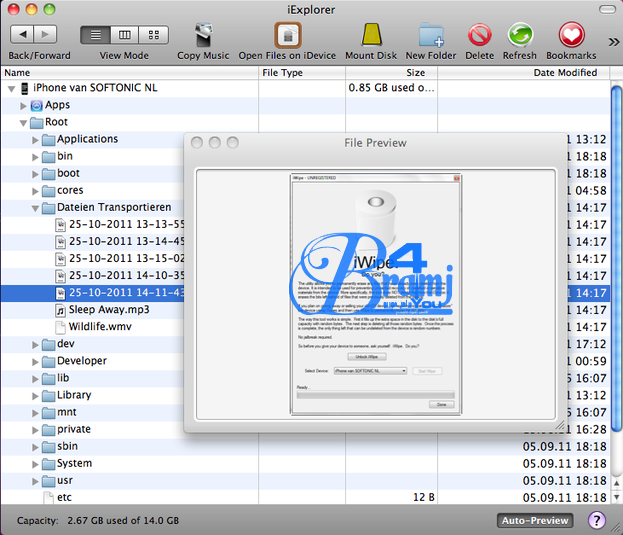Viewport: 623px width, 535px height.
Task: Click the Delete toolbar icon
Action: coord(480,35)
